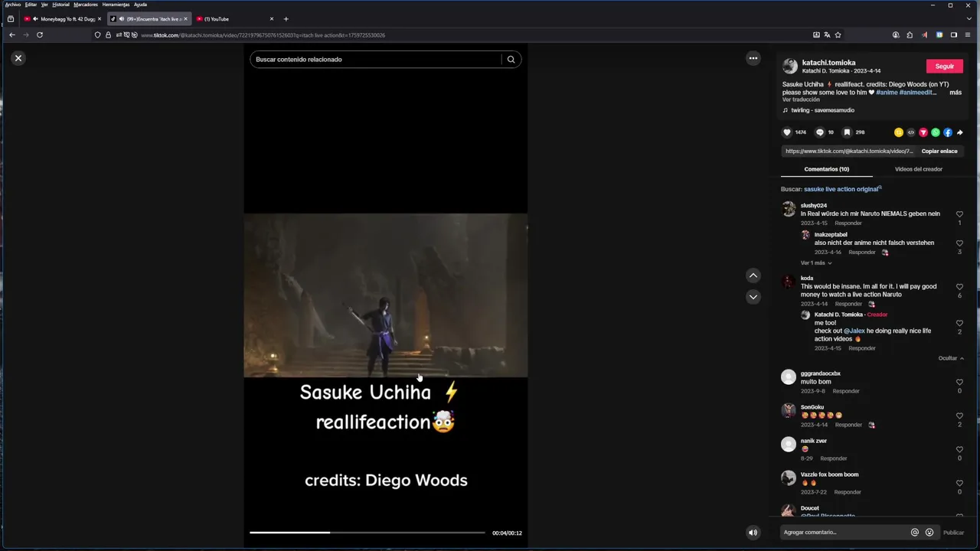This screenshot has width=980, height=551.
Task: Click the Publicar comment button
Action: pos(954,533)
